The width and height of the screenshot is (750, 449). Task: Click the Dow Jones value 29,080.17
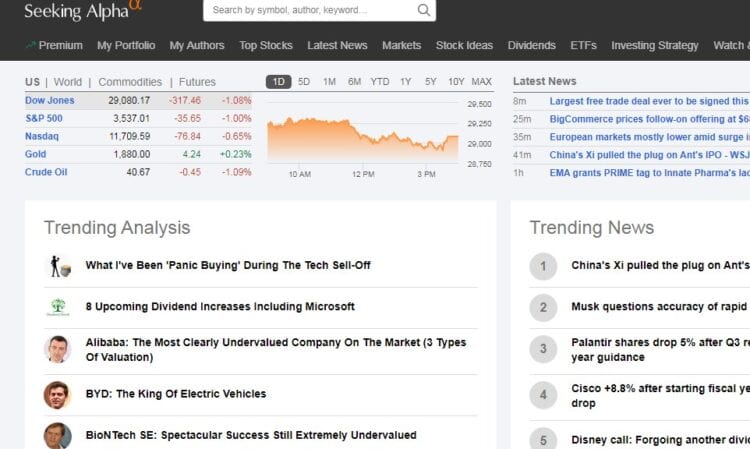click(x=129, y=100)
